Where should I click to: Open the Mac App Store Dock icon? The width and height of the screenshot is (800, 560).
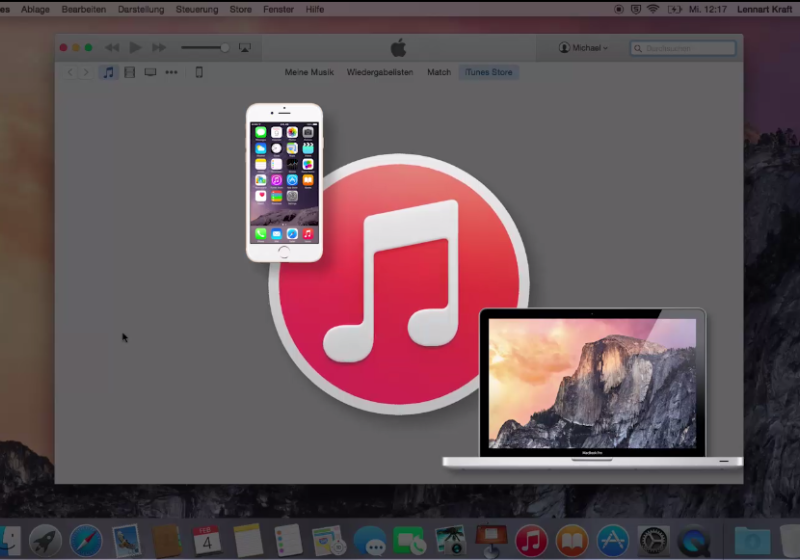612,541
